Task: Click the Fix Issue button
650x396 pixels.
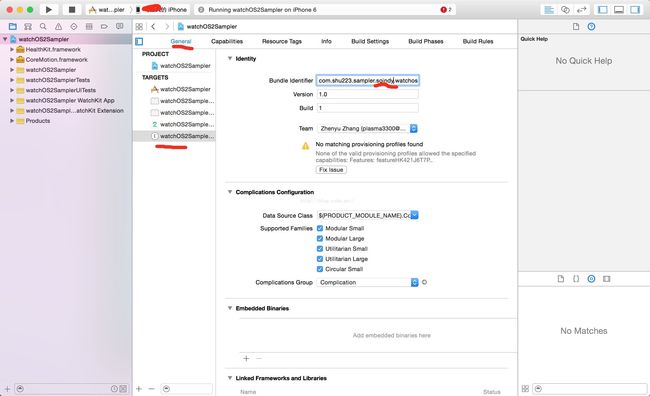Action: [x=331, y=170]
